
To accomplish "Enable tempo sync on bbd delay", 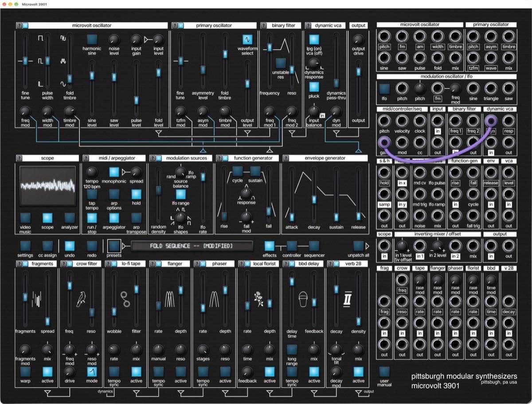I will point(292,372).
